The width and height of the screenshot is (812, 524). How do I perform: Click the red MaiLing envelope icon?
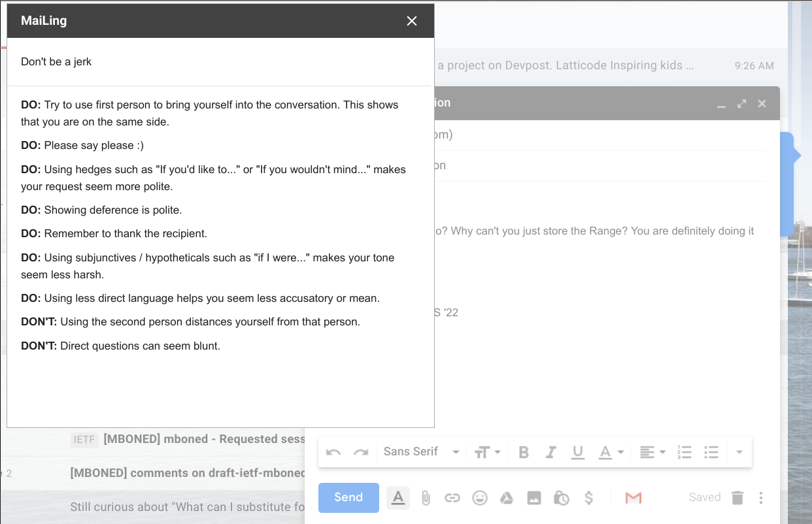(x=632, y=498)
